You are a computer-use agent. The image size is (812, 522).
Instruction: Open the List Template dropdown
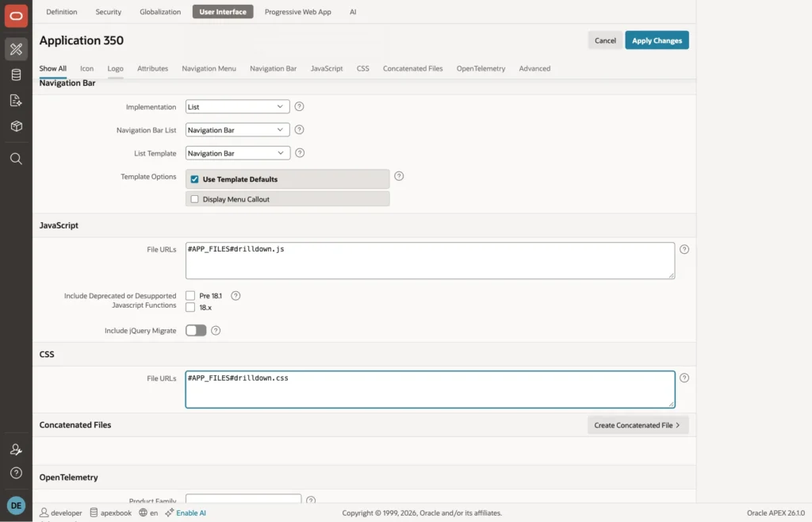pos(238,153)
